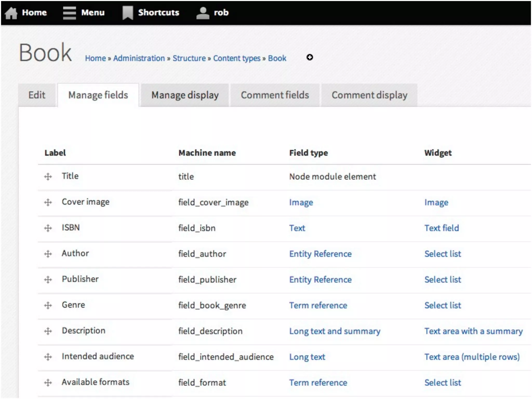
Task: Go to Content types breadcrumb link
Action: point(237,58)
